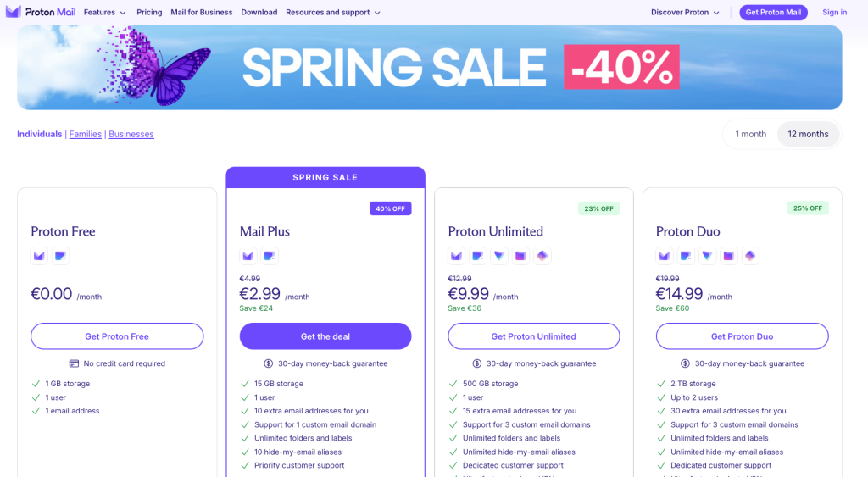The width and height of the screenshot is (868, 477).
Task: Click the VPN icon in Proton Unlimited card
Action: point(499,255)
